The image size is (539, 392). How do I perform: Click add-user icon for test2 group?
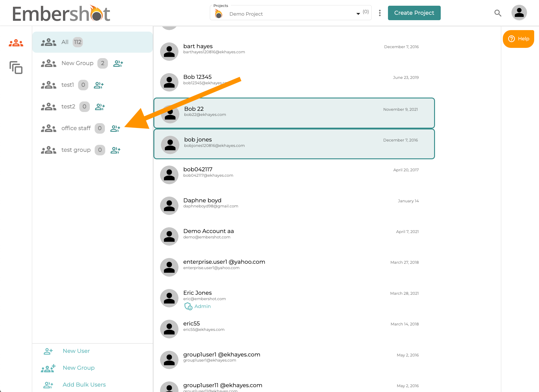coord(100,107)
